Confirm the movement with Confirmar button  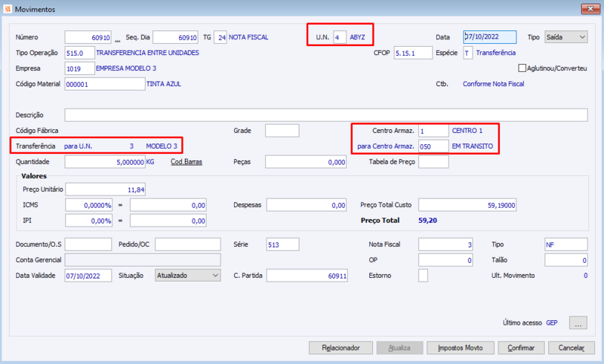pos(521,348)
